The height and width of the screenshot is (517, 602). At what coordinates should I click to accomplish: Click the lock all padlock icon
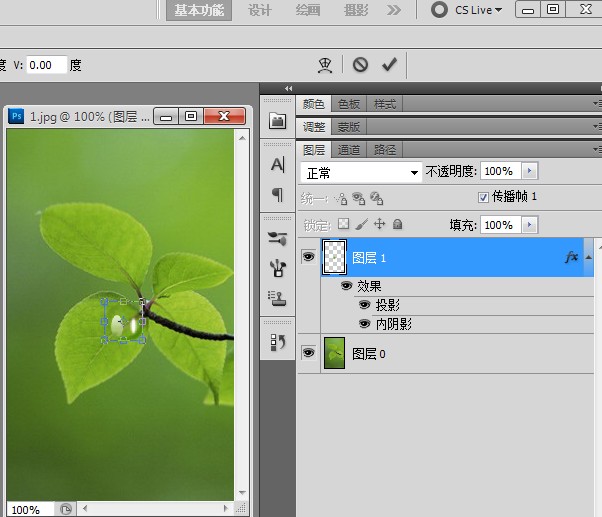coord(398,224)
